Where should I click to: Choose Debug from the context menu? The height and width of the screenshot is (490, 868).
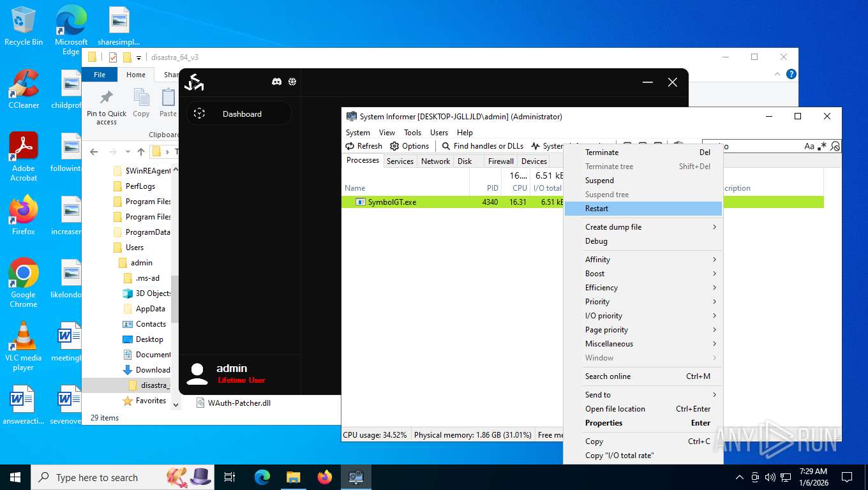point(643,241)
